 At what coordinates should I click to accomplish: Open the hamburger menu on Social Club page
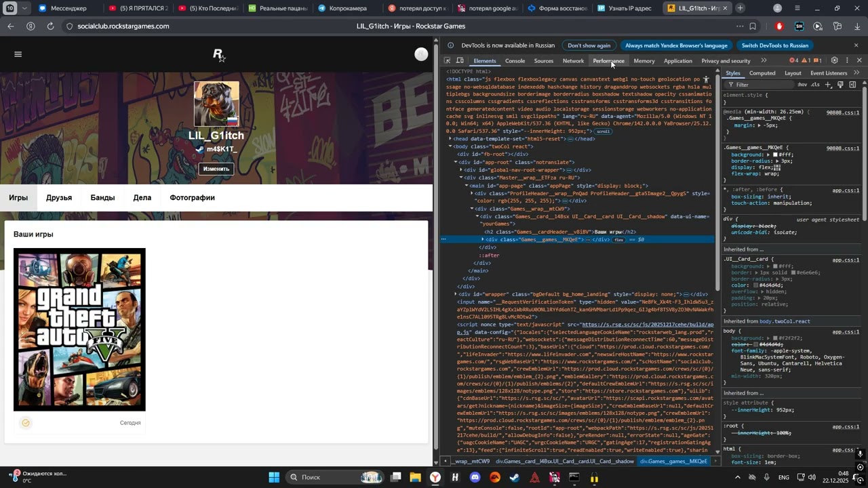[18, 54]
